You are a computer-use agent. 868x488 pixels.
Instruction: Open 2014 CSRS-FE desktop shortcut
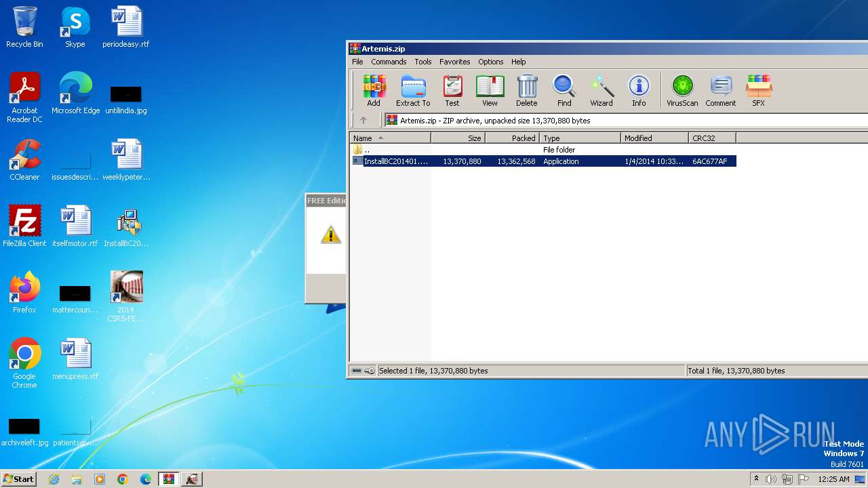click(x=126, y=297)
